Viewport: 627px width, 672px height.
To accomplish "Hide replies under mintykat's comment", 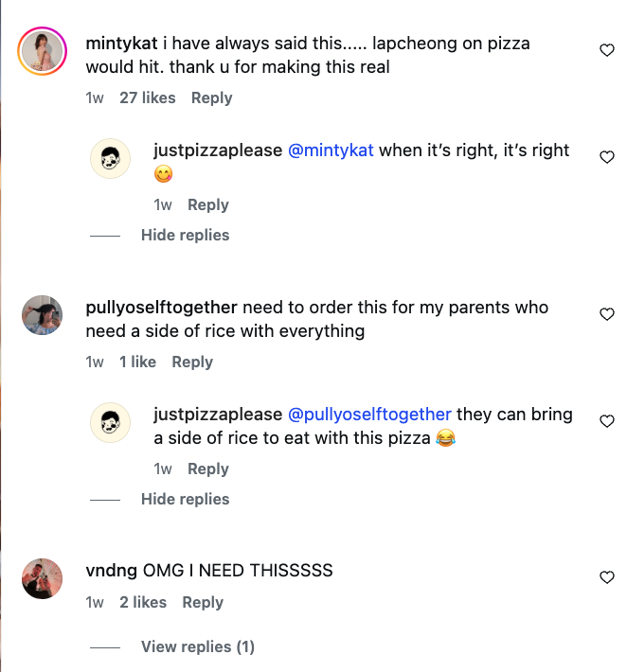I will pos(185,235).
